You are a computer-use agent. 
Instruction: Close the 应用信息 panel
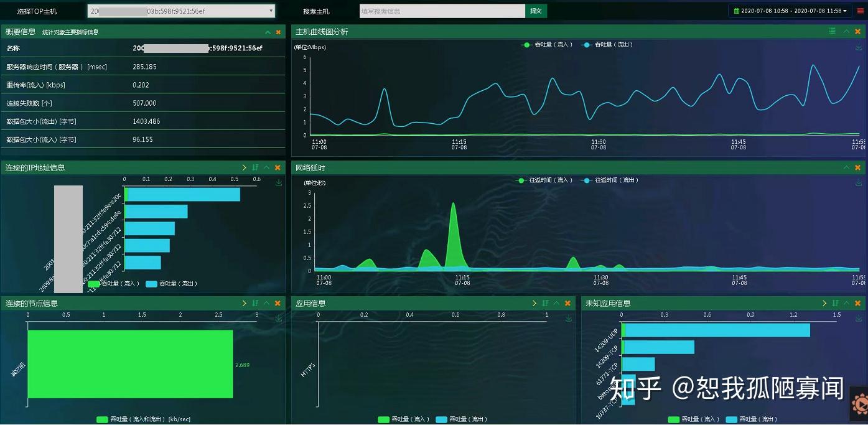(567, 303)
